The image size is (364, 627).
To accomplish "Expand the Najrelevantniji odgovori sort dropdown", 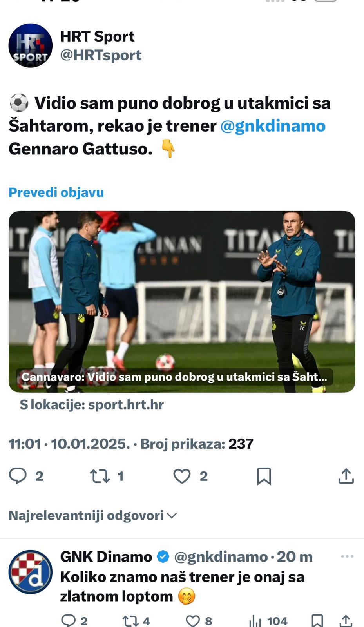I will (x=93, y=515).
